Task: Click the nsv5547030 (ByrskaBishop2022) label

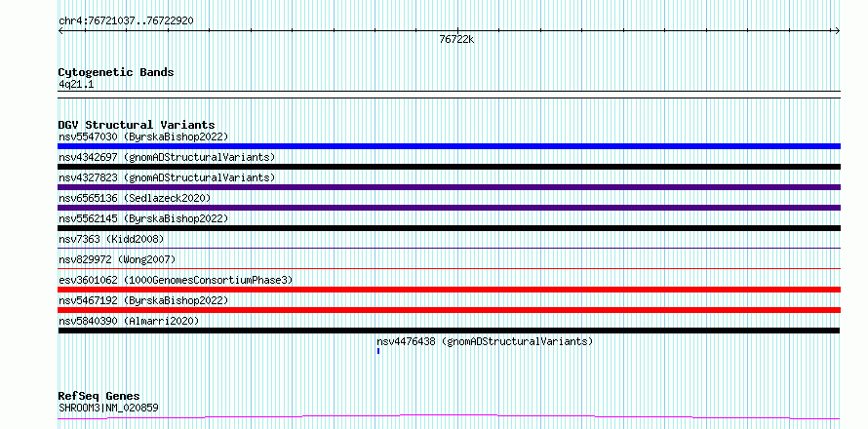Action: [x=143, y=136]
